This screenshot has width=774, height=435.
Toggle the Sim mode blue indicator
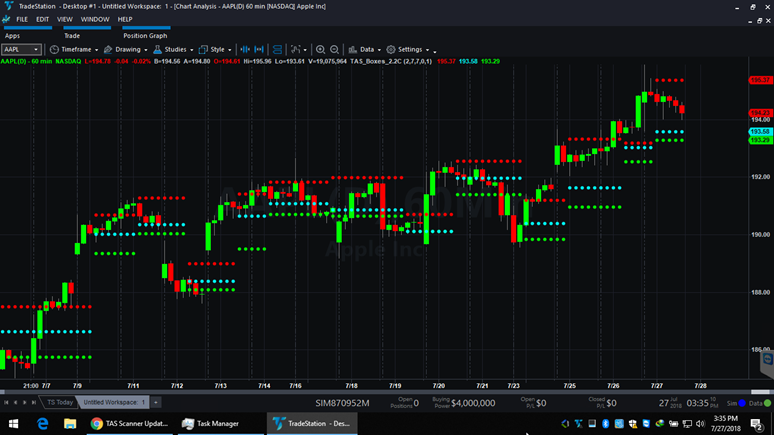pos(742,403)
